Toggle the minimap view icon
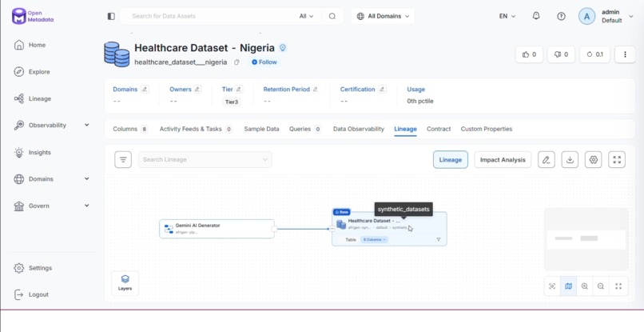Viewport: 644px width, 332px height. pos(568,286)
